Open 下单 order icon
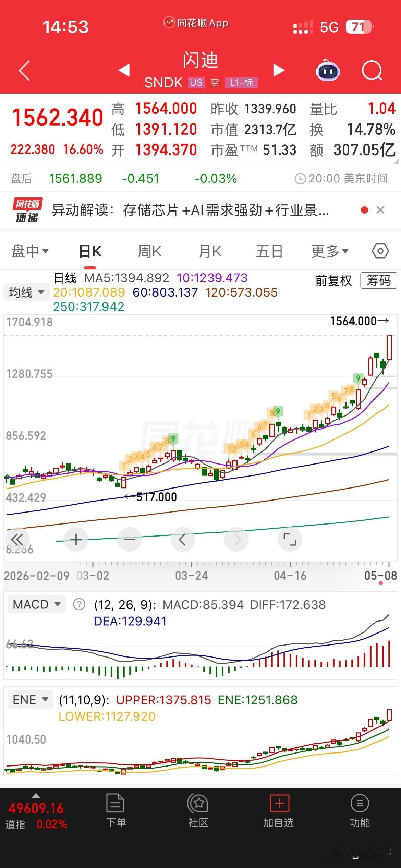Screen dimensions: 401x868 pos(116,804)
